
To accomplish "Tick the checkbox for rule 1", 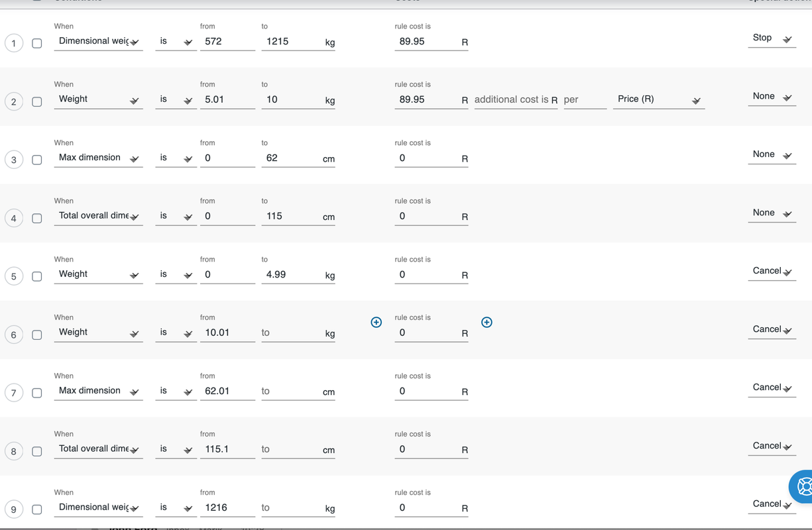I will [x=37, y=43].
